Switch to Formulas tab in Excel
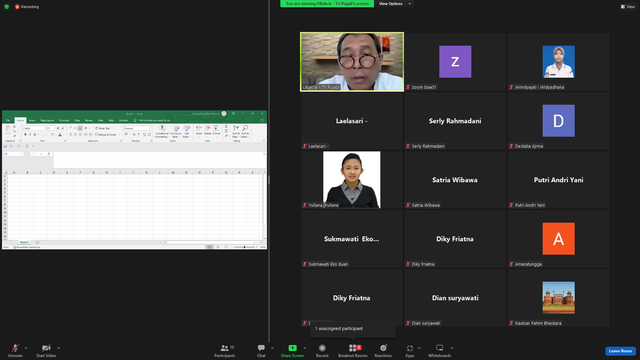640x360 pixels. (64, 120)
